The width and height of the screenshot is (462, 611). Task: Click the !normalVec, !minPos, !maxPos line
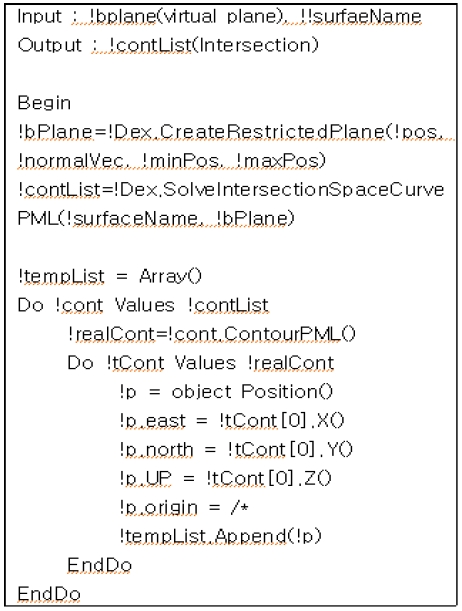[172, 161]
